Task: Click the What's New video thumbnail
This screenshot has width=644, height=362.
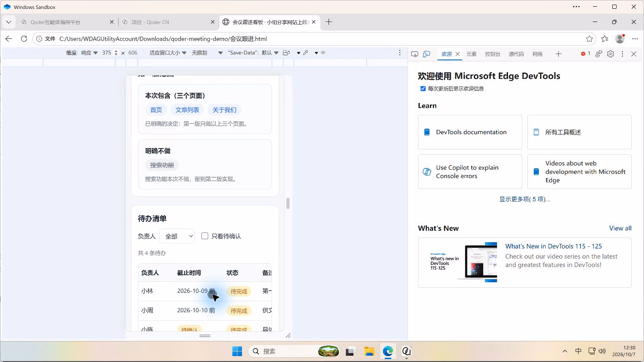Action: tap(463, 262)
